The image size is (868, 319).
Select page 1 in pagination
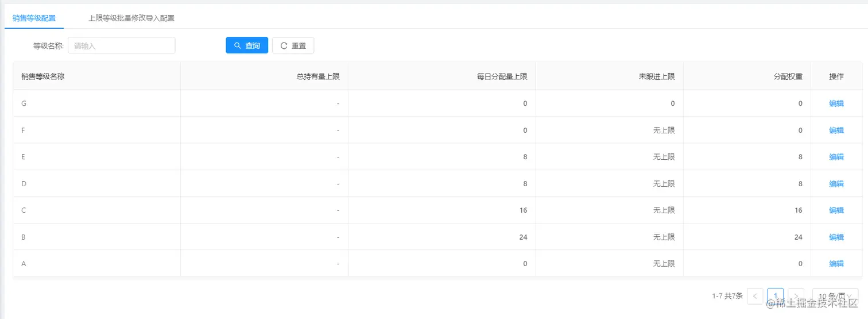point(775,296)
